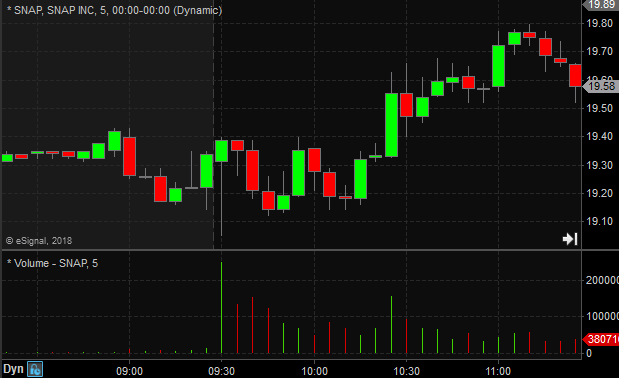Click the eSignal 2018 copyright text
Viewport: 619px width, 378px height.
coord(39,241)
